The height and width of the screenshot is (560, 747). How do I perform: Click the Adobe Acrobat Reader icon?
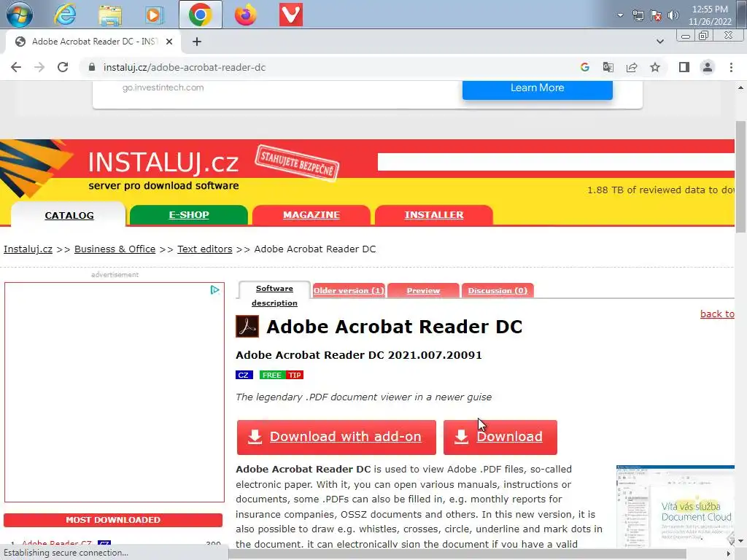(247, 326)
